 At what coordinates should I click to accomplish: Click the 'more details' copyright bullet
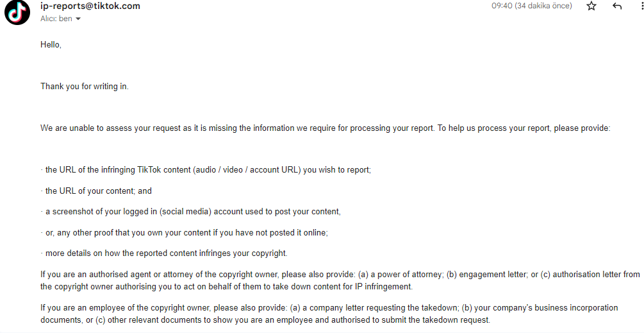tap(164, 253)
